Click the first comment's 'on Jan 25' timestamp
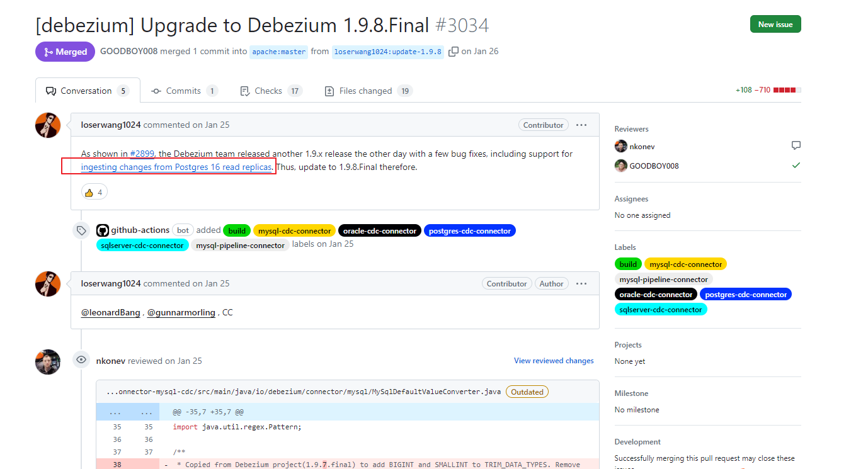 tap(211, 125)
